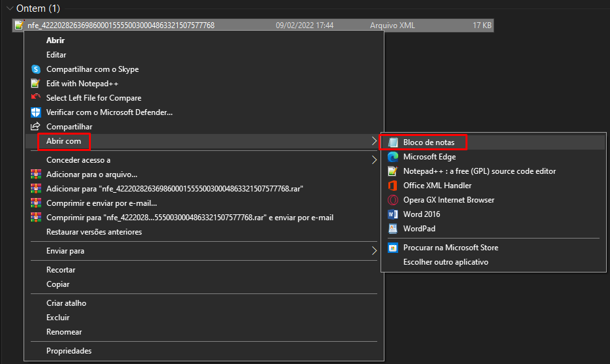Click the Microsoft Defender shield icon
The width and height of the screenshot is (610, 364).
(36, 112)
